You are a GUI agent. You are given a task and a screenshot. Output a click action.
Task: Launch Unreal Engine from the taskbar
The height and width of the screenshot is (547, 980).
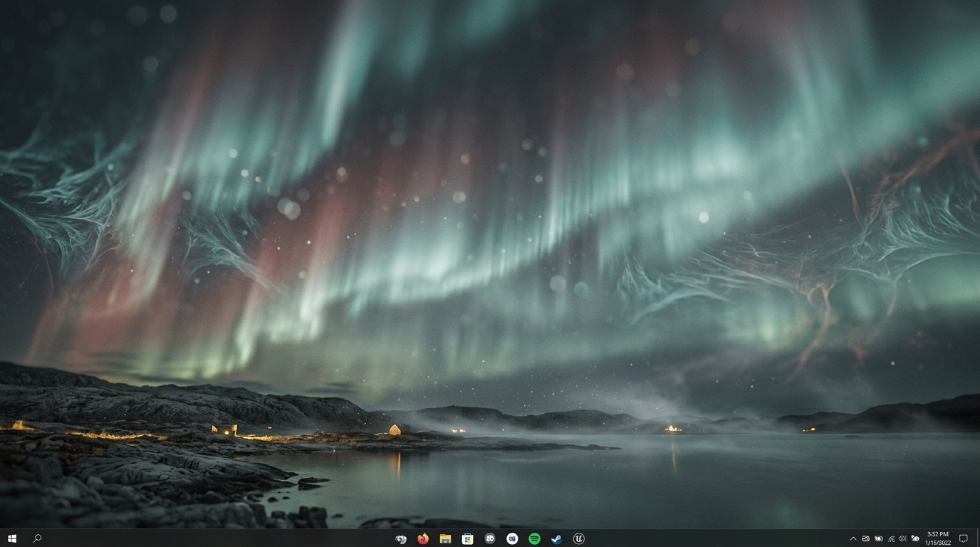click(x=579, y=539)
